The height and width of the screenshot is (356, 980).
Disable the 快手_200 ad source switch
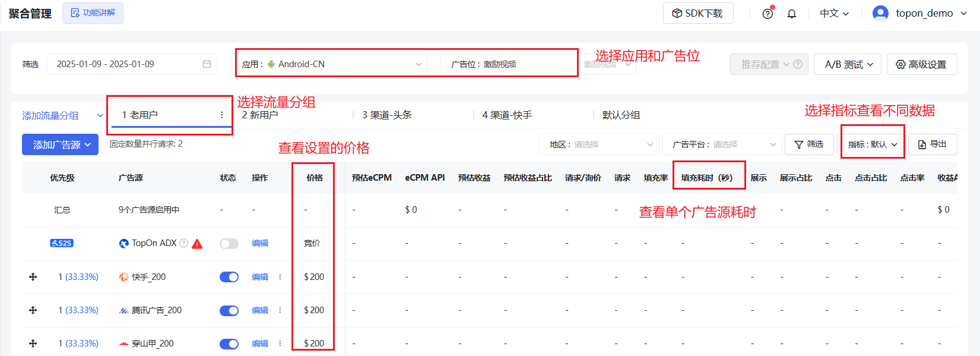(x=229, y=277)
